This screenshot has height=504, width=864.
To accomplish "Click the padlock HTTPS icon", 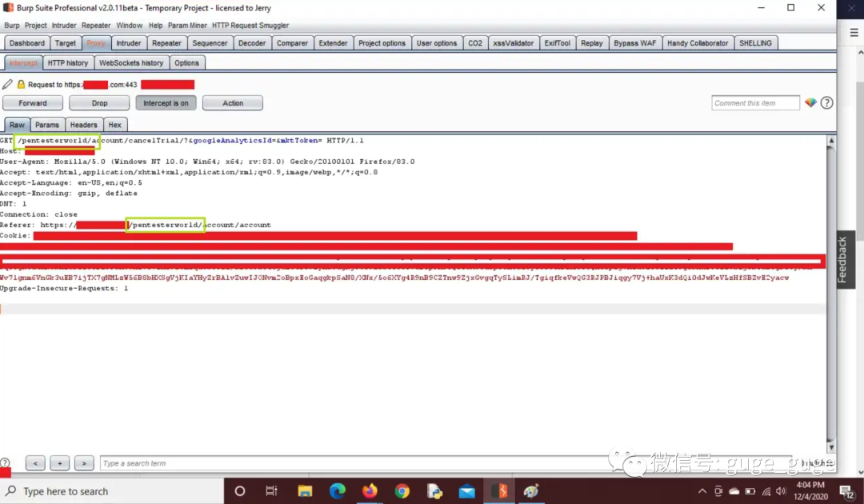I will [x=21, y=84].
